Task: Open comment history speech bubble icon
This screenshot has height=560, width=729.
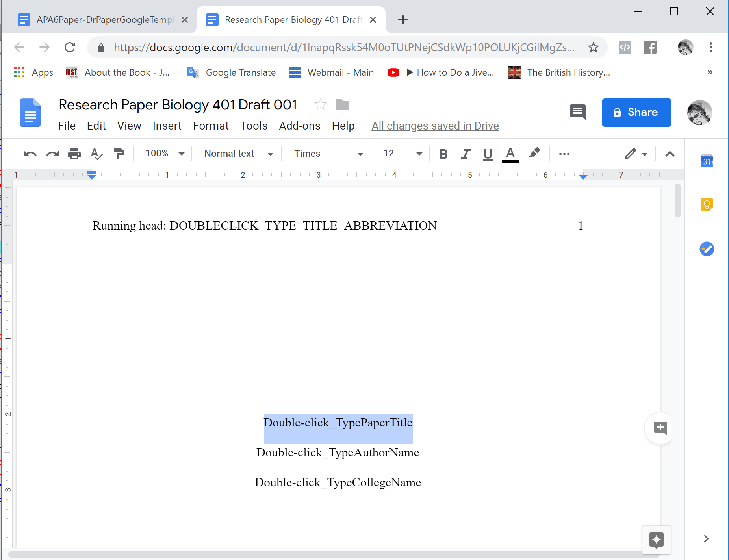Action: 577,112
